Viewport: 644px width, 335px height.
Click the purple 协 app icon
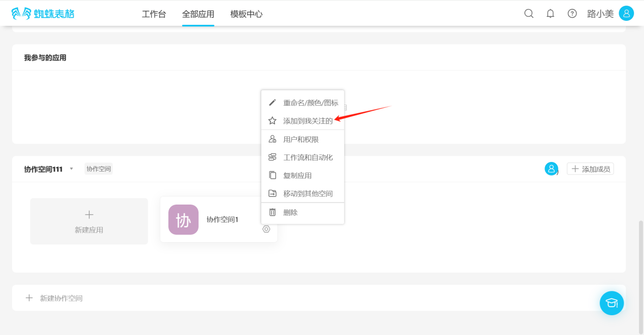[183, 220]
